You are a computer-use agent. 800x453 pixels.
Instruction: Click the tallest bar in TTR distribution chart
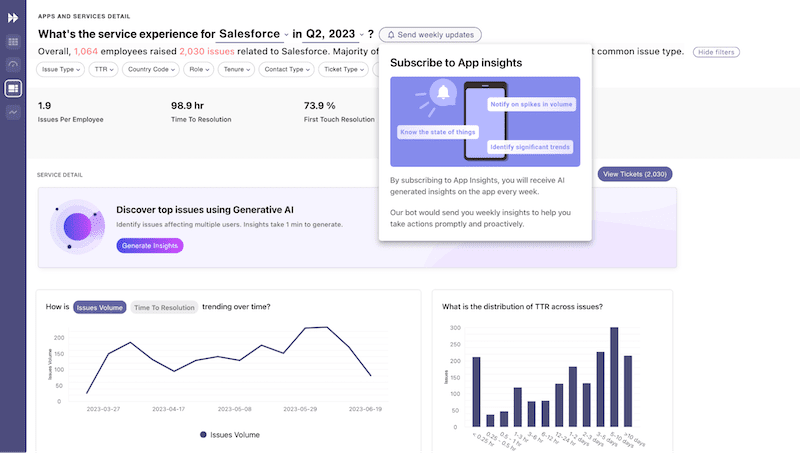click(x=614, y=377)
